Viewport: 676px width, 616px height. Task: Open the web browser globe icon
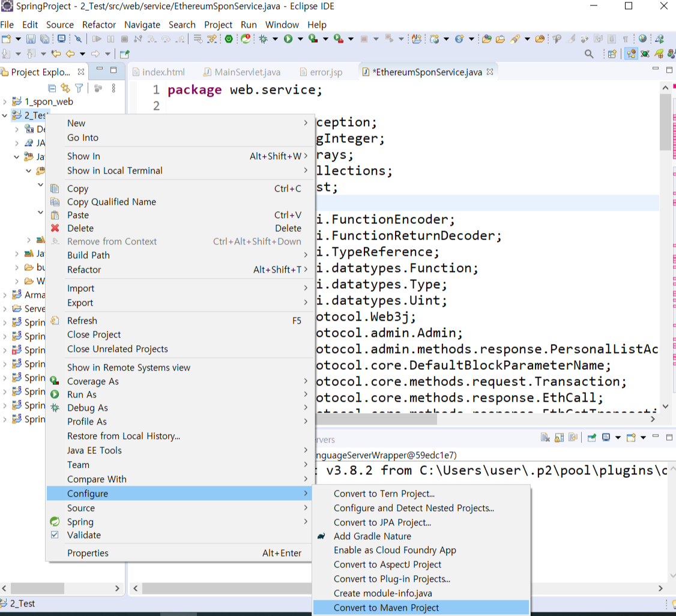point(643,38)
